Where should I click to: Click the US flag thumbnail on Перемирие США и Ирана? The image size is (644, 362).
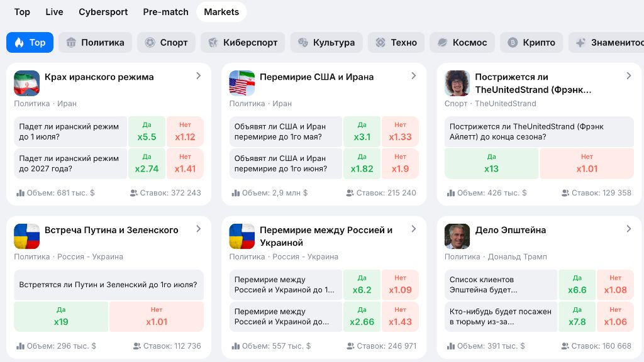click(241, 82)
